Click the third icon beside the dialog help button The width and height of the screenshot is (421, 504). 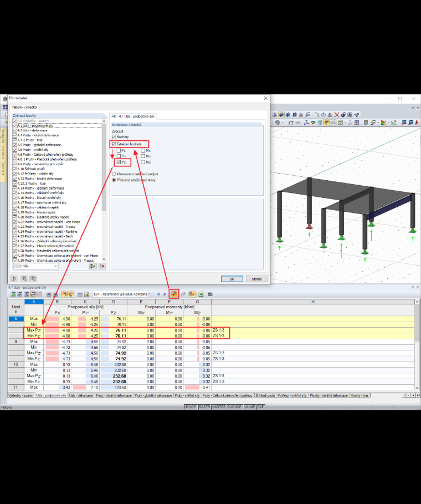(x=33, y=279)
